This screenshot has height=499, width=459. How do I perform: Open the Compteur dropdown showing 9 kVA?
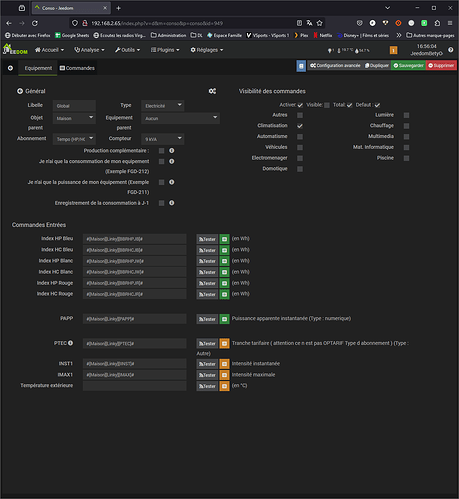(163, 139)
